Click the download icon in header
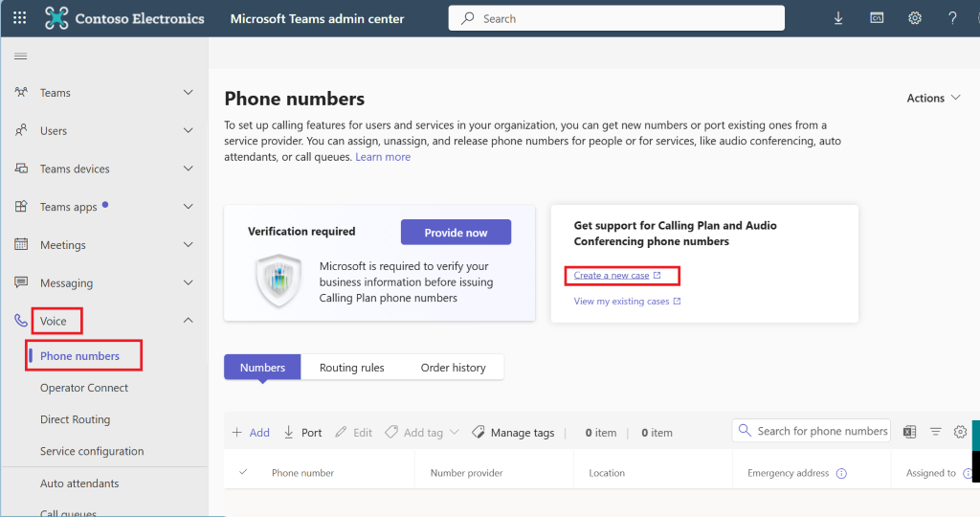Viewport: 980px width, 517px height. [838, 18]
